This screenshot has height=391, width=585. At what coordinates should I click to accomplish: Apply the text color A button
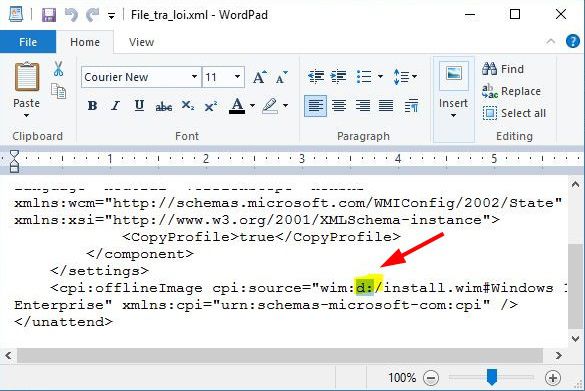[x=237, y=106]
